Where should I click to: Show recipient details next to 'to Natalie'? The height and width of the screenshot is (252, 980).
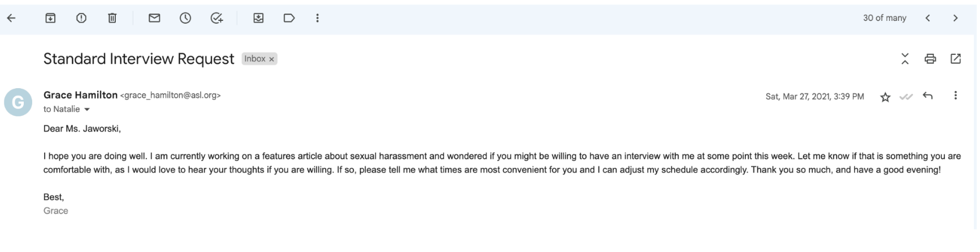point(87,110)
